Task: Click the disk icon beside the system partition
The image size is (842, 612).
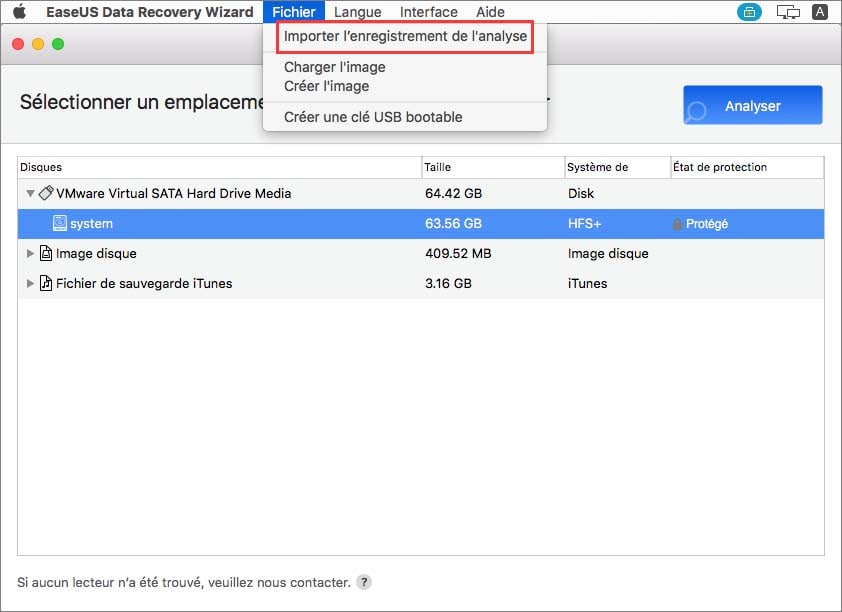Action: point(60,224)
